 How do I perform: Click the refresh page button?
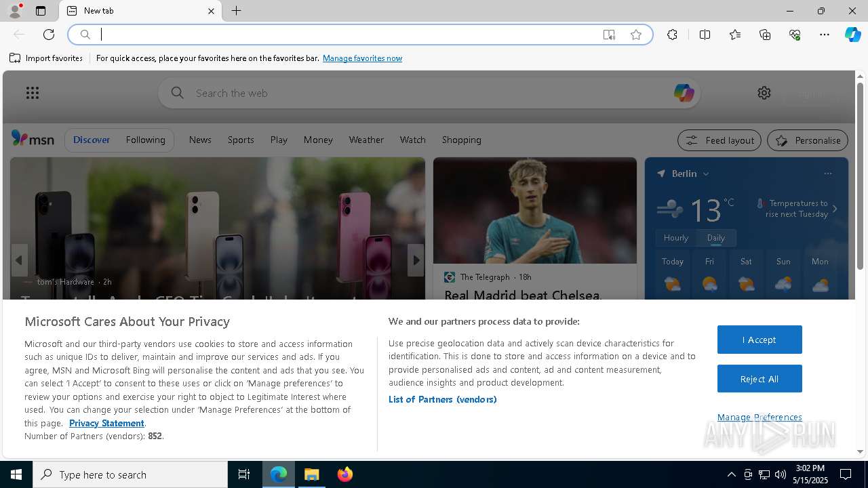click(x=49, y=35)
